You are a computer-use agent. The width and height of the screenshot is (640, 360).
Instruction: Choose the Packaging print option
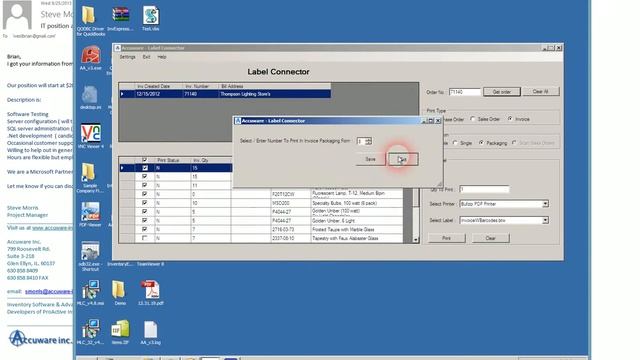482,143
